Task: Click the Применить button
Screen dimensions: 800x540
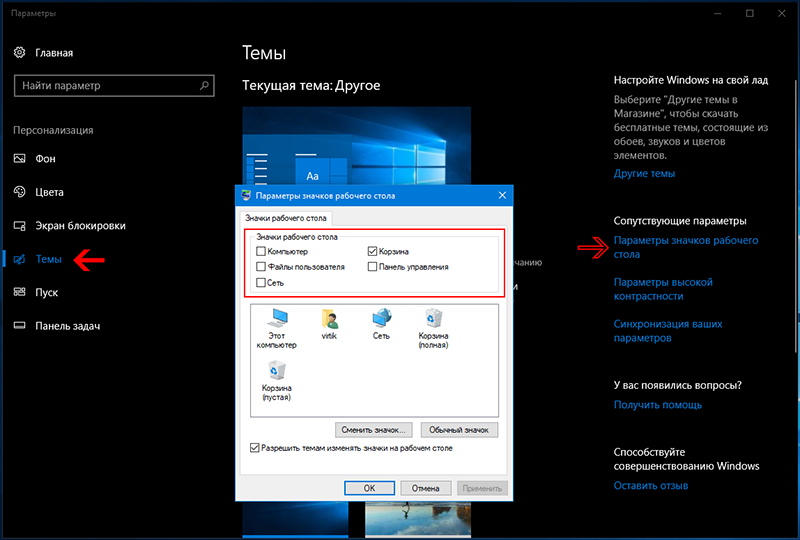Action: [x=482, y=488]
